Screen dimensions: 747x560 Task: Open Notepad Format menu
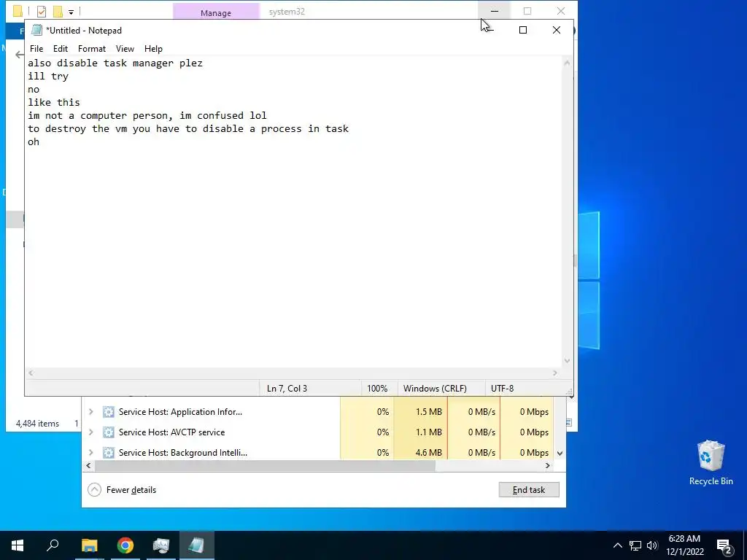tap(91, 49)
